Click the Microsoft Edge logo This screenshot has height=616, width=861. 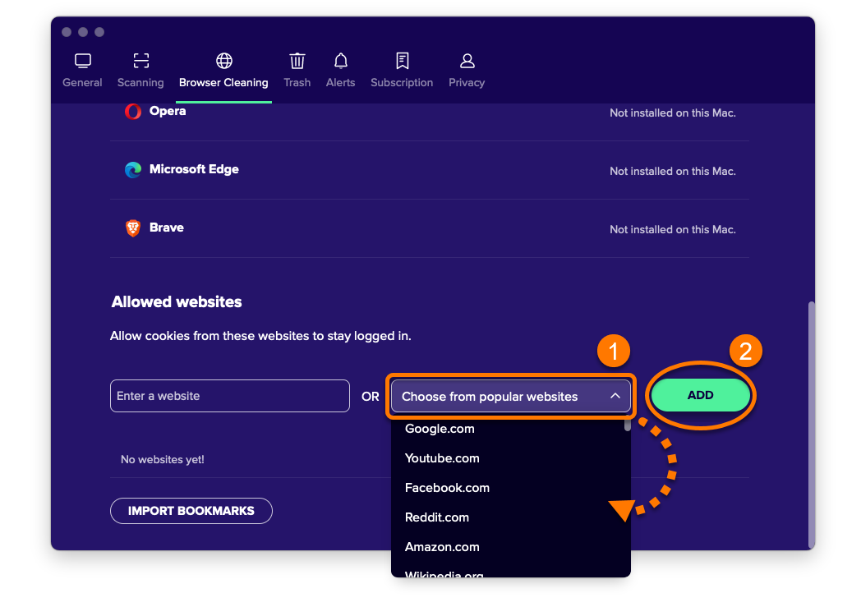point(133,170)
